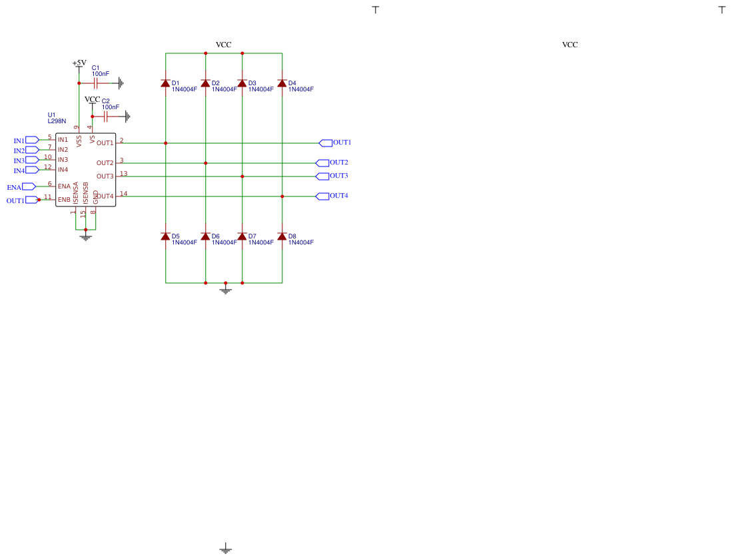Click the IN1 input port flag

(x=32, y=140)
